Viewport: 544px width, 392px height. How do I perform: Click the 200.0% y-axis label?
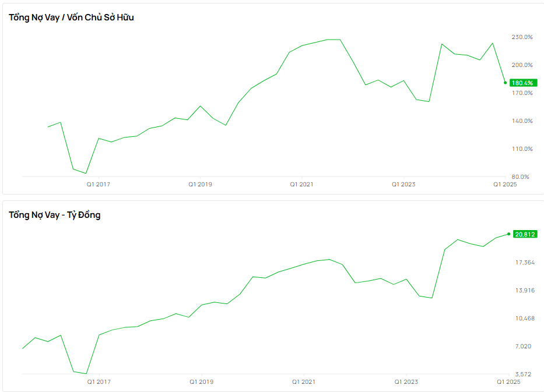click(522, 65)
